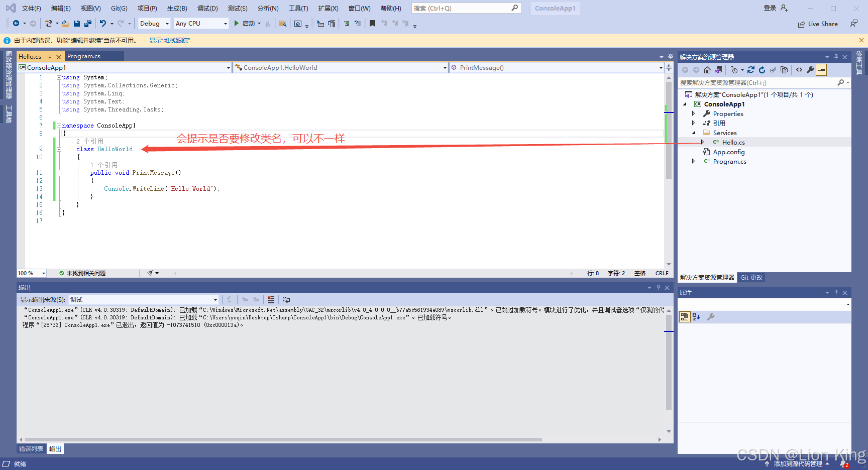Expand the Properties node in Solution Explorer
Viewport: 868px width, 470px height.
pos(694,114)
